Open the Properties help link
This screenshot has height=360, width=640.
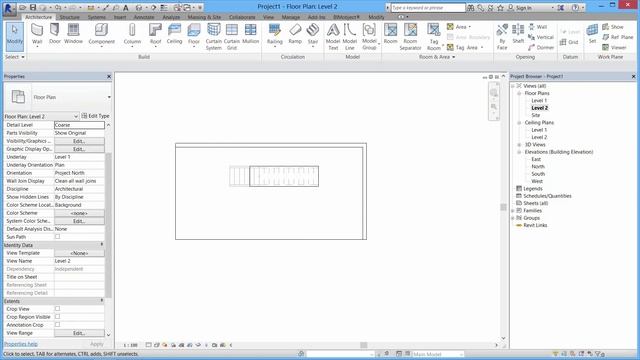20,344
